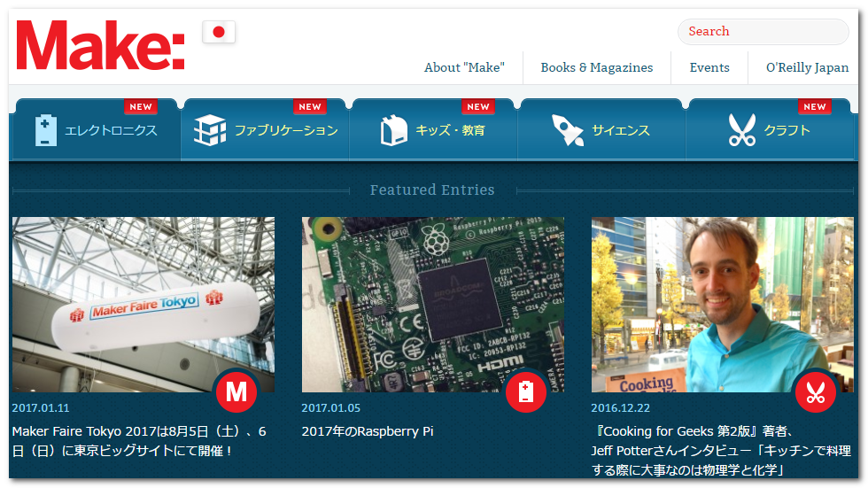Click the Make: logo
Viewport: 868px width, 488px height.
(100, 45)
